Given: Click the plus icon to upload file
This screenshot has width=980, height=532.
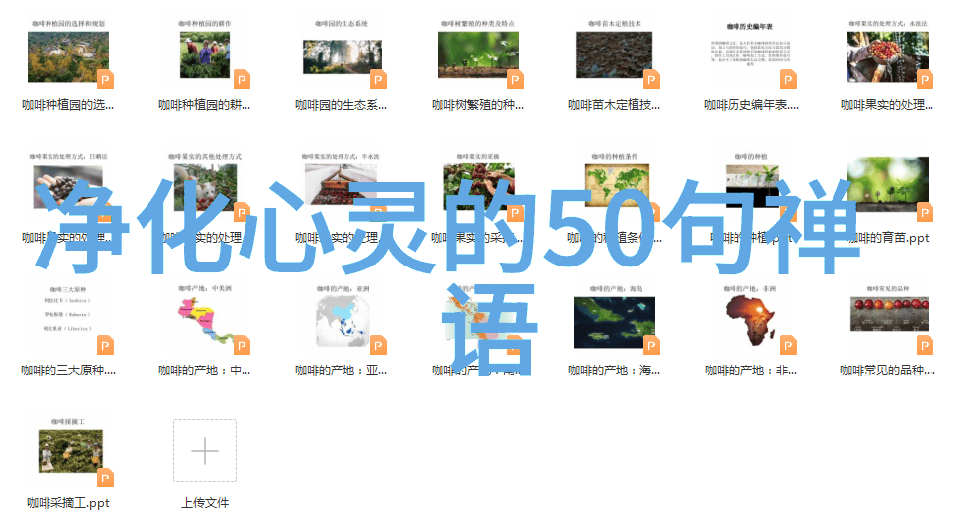Looking at the screenshot, I should coord(205,452).
